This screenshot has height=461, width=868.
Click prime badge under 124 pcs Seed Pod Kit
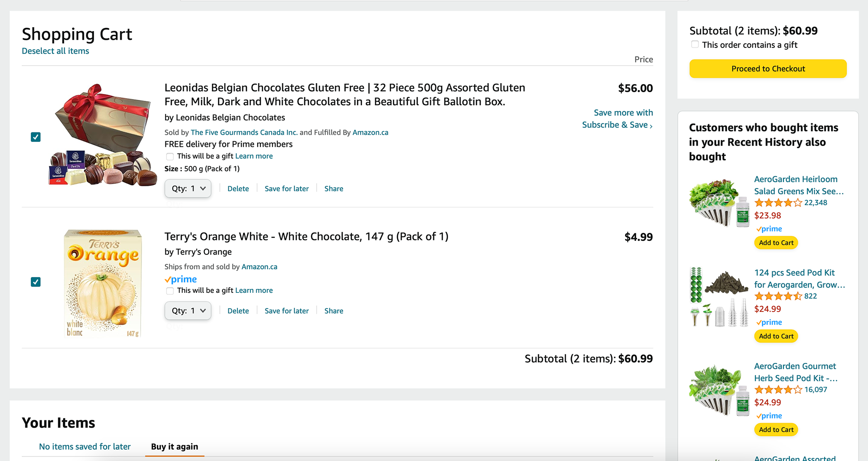pos(769,323)
